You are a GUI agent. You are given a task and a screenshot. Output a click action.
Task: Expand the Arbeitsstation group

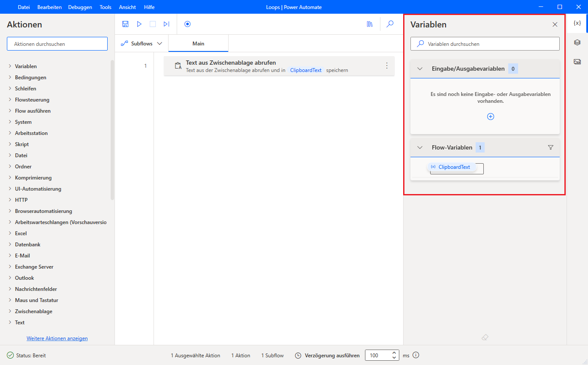10,133
